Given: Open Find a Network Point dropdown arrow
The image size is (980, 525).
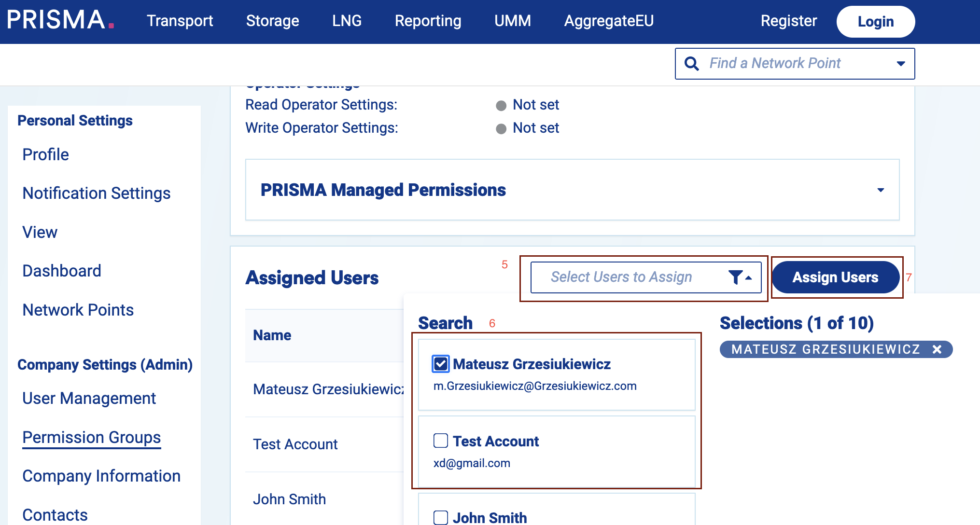Looking at the screenshot, I should 900,64.
